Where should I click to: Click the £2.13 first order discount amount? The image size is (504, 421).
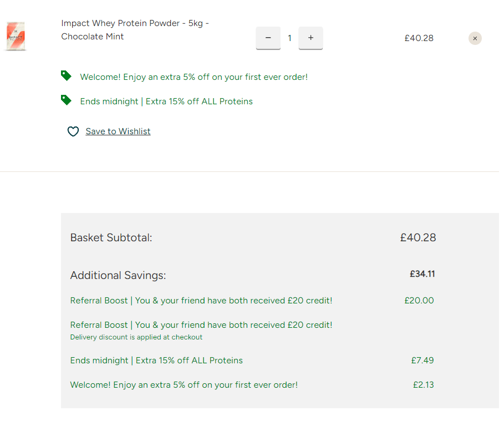424,385
